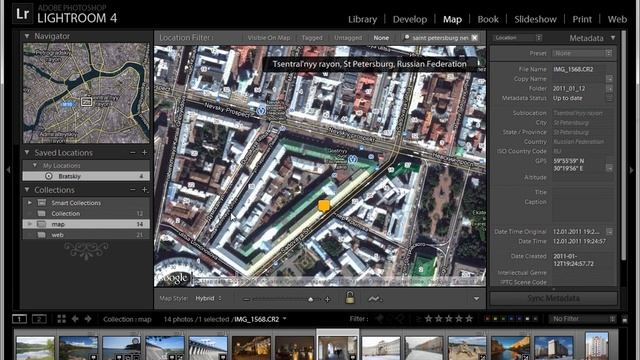
Task: Open the No Filter preset dropdown
Action: [582, 319]
